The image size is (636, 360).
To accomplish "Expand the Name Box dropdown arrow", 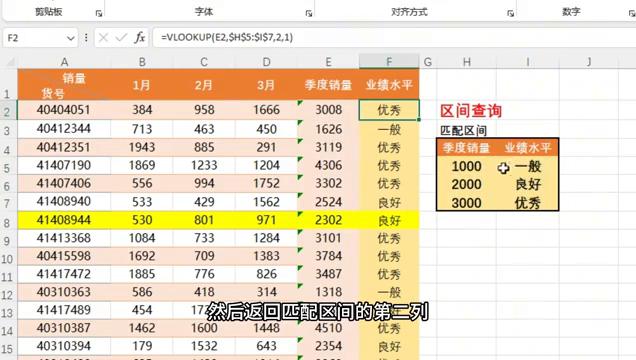I will tap(71, 38).
